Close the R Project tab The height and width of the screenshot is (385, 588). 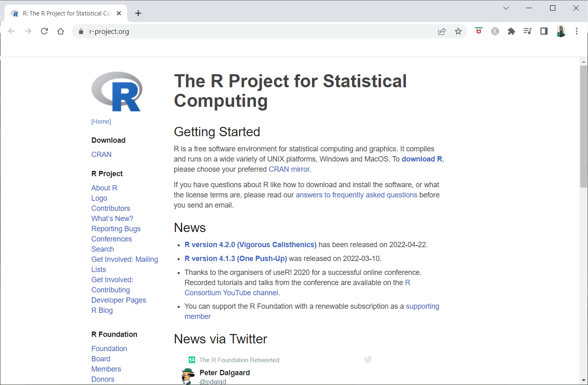click(119, 13)
